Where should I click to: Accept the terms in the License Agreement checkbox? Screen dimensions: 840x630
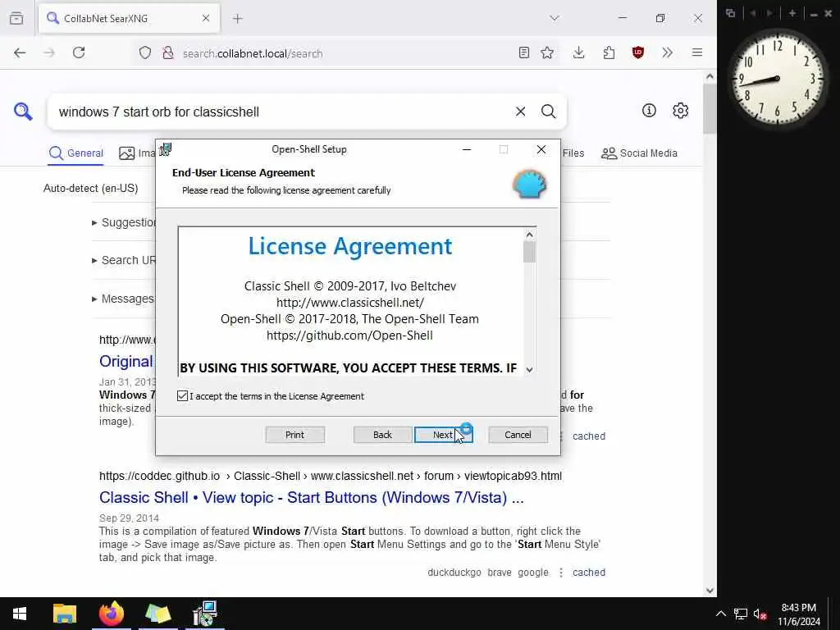182,396
